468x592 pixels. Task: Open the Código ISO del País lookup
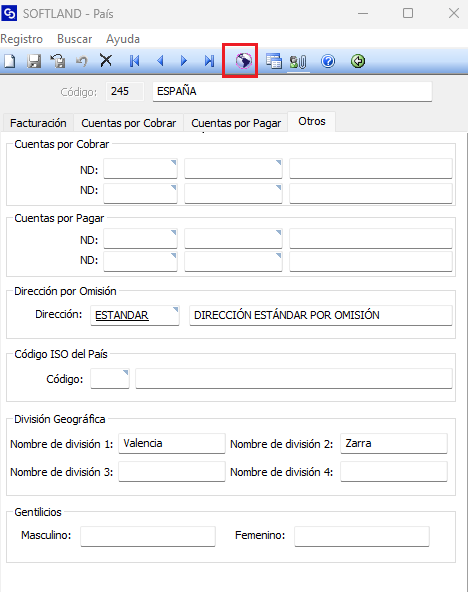(110, 379)
